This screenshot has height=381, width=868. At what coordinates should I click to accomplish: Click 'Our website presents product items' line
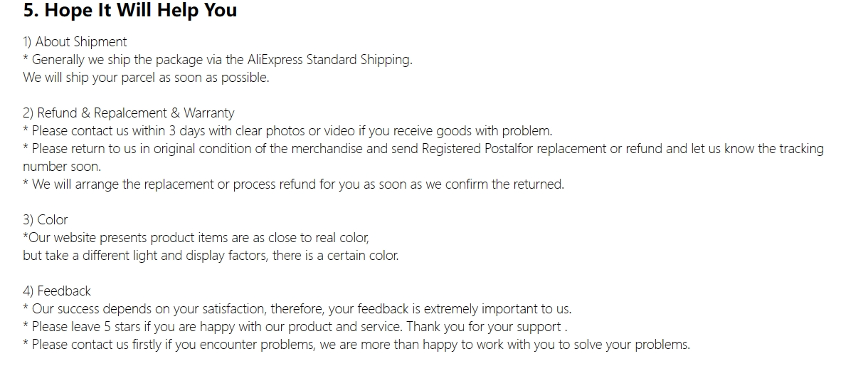(x=196, y=238)
